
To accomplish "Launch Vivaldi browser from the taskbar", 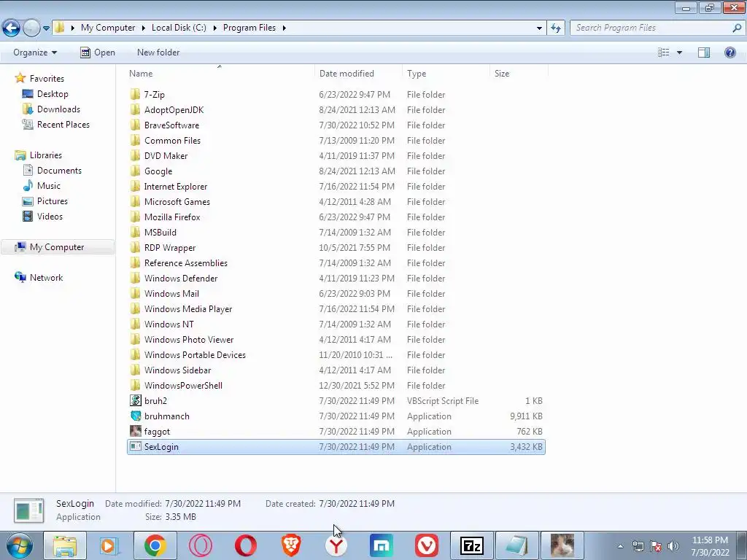I will 427,545.
